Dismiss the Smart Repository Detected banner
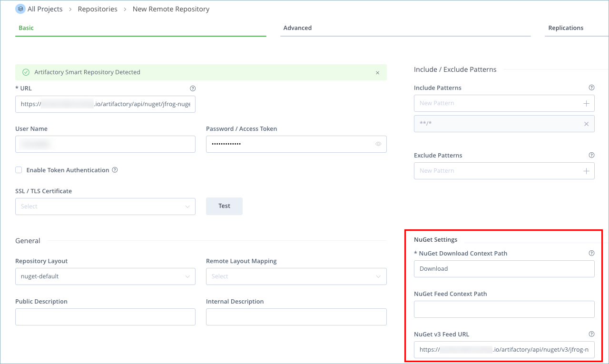Image resolution: width=609 pixels, height=364 pixels. [x=378, y=73]
